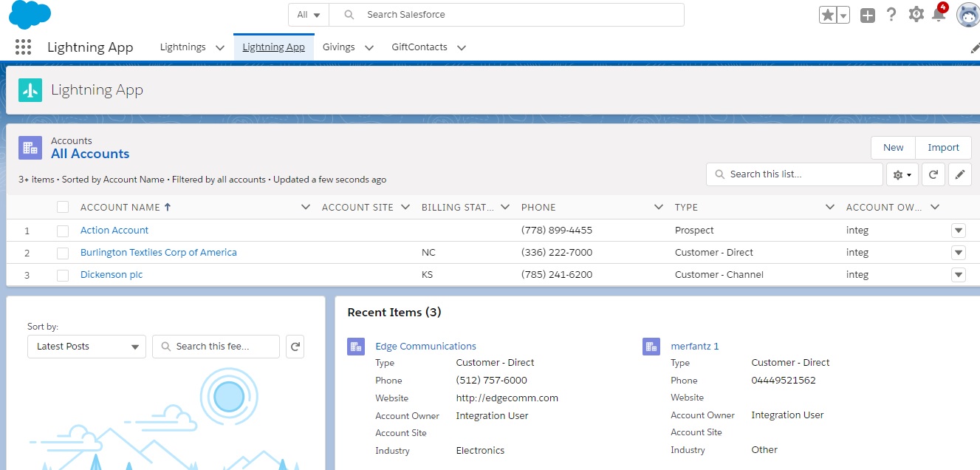Screen dimensions: 980x470
Task: Click the Search this list input field
Action: point(794,174)
